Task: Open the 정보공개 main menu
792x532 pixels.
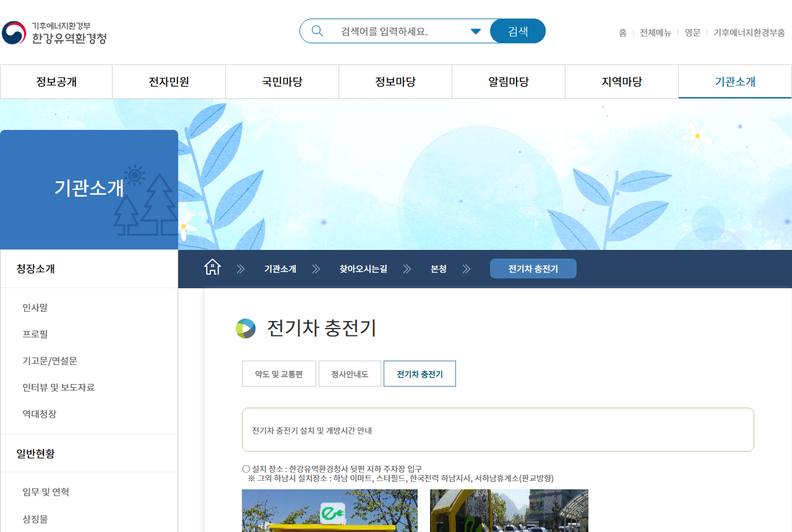Action: pyautogui.click(x=56, y=82)
